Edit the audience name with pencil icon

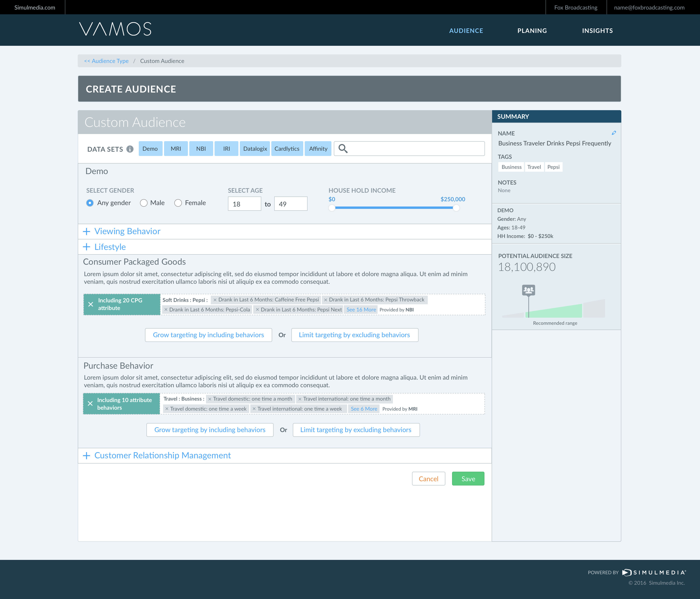coord(614,133)
